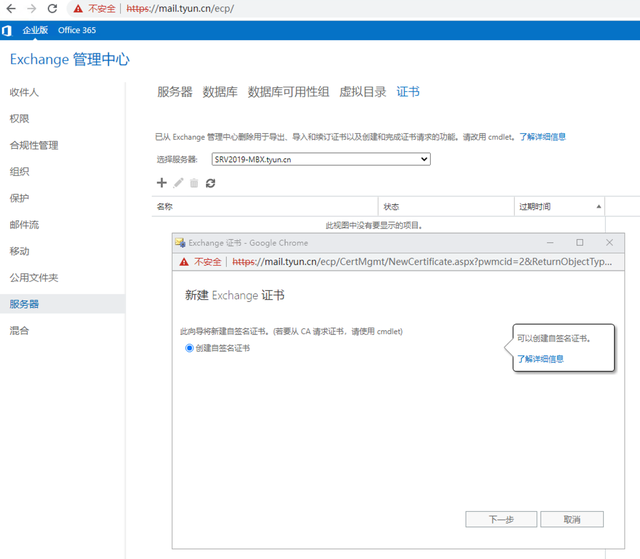This screenshot has width=640, height=559.
Task: Add new certificate with plus icon
Action: tap(162, 183)
